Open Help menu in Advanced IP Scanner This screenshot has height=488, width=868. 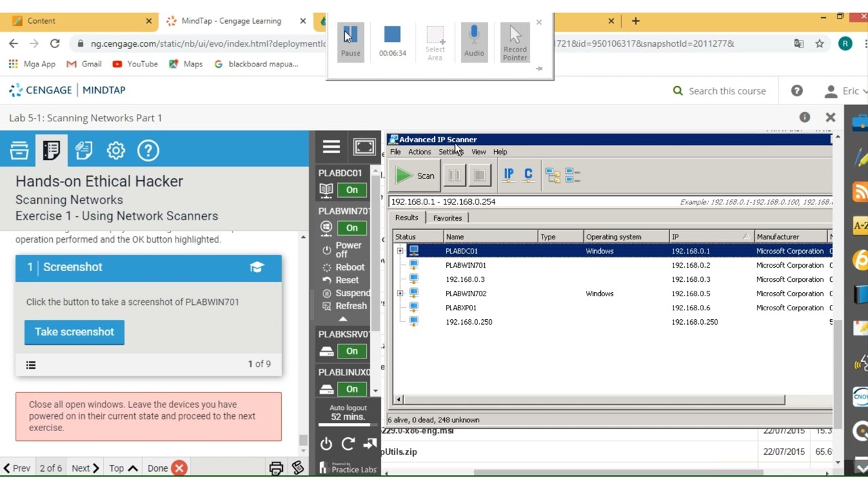click(x=500, y=152)
